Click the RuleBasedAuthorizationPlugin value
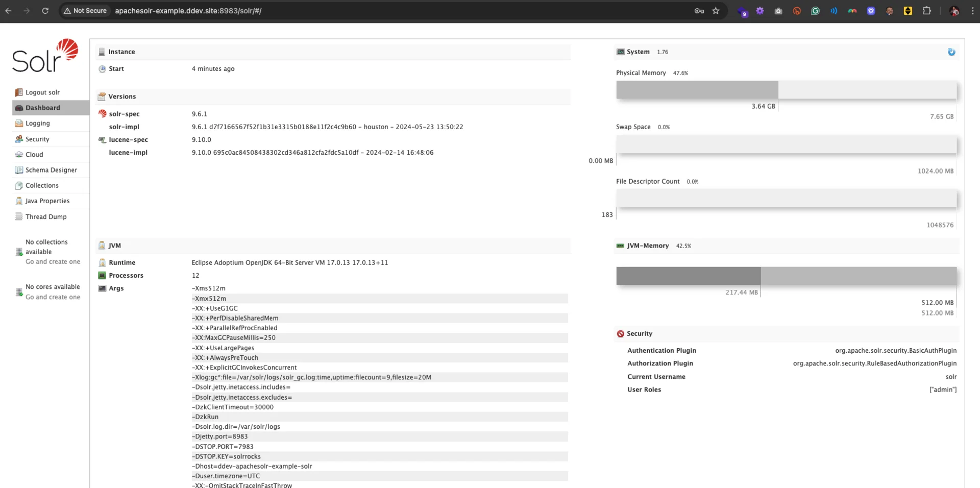 [875, 363]
